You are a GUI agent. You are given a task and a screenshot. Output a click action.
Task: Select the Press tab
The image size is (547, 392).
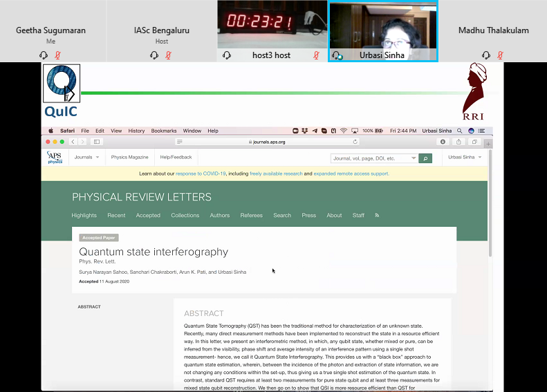pos(308,216)
